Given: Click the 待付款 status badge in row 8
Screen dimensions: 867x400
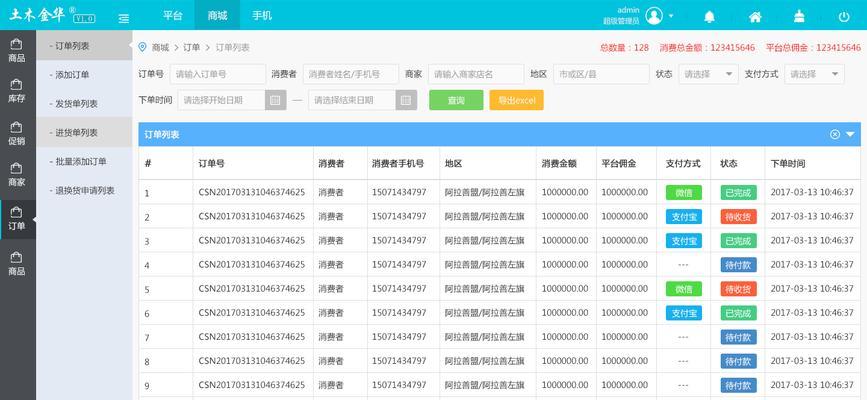Looking at the screenshot, I should coord(738,361).
